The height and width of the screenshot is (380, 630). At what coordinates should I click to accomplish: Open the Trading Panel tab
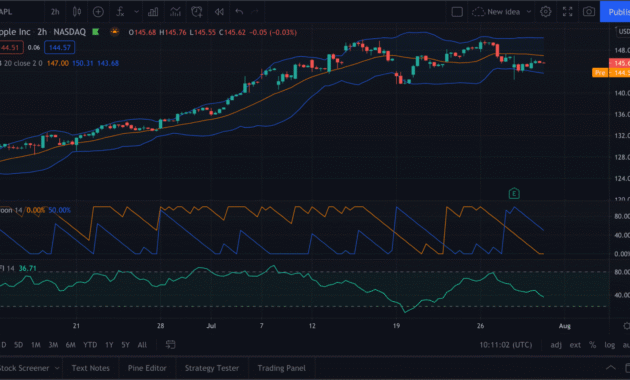click(282, 368)
